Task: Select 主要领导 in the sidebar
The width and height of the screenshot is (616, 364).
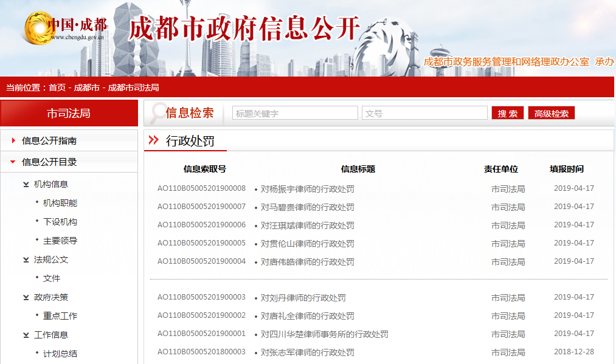Action: 60,241
